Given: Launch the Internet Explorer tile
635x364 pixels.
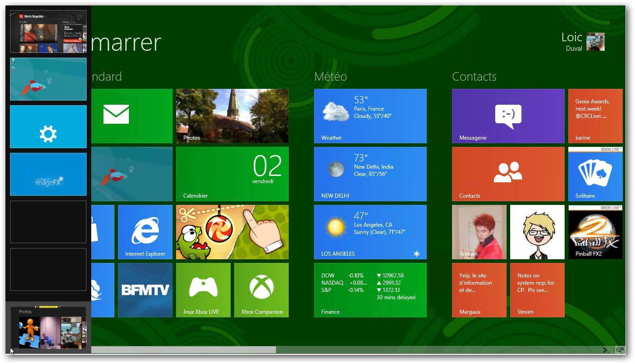Looking at the screenshot, I should tap(145, 232).
